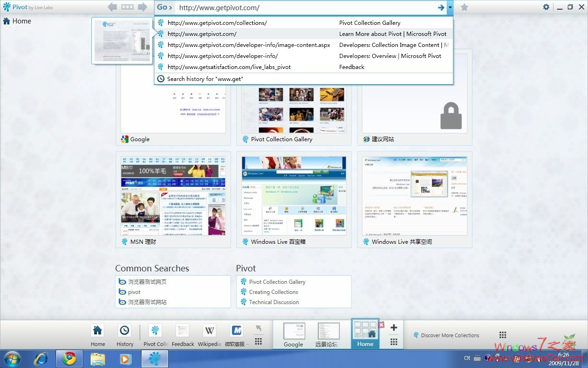This screenshot has height=368, width=588.
Task: Select suggestion Learn More about Pivot
Action: pyautogui.click(x=303, y=34)
